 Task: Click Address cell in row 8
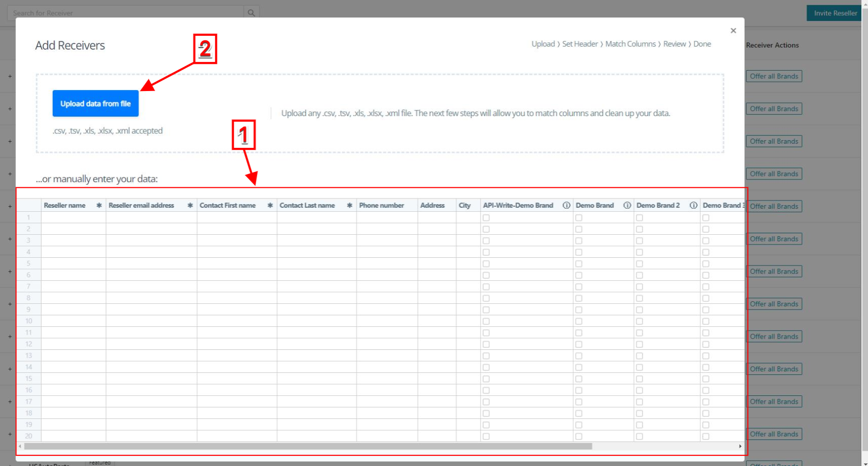[x=437, y=298]
